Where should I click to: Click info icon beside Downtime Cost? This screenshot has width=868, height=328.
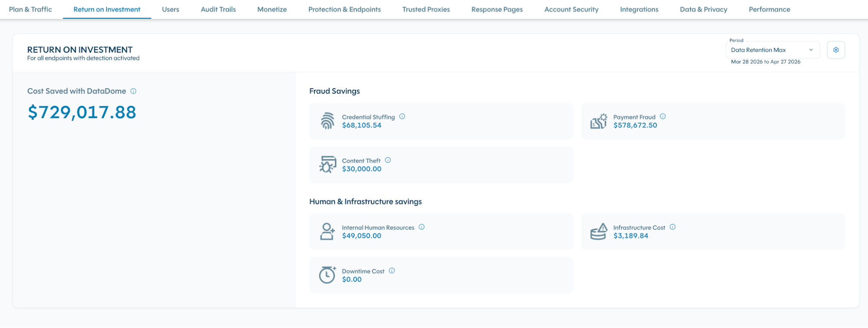point(392,271)
